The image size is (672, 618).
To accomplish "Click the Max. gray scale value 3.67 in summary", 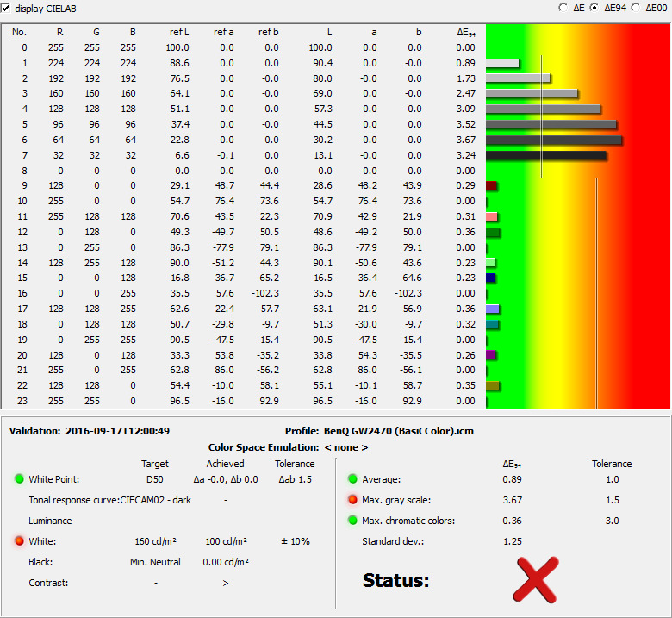I will [512, 500].
